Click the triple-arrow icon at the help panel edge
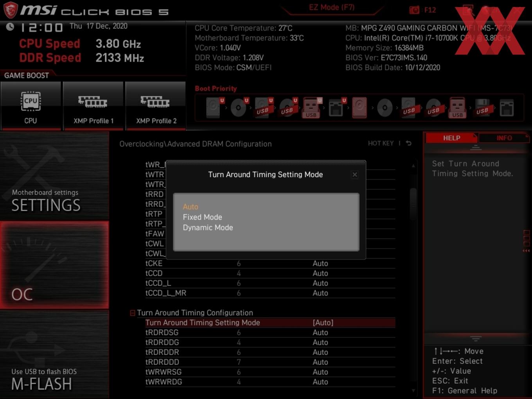This screenshot has height=399, width=532. [x=526, y=251]
